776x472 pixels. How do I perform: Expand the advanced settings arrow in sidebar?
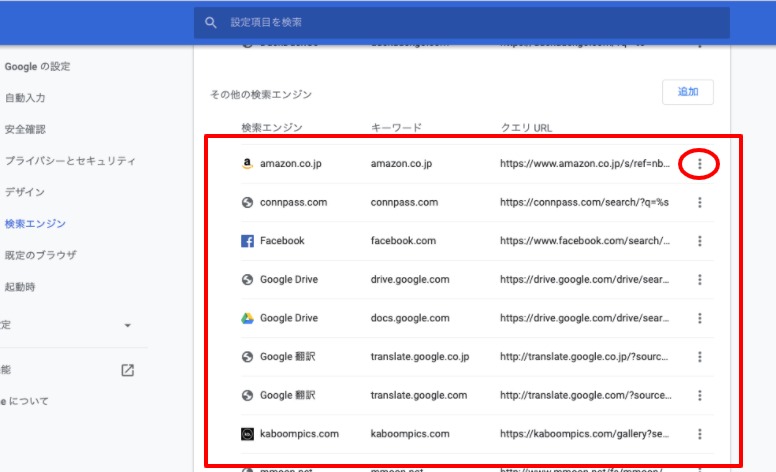click(127, 326)
